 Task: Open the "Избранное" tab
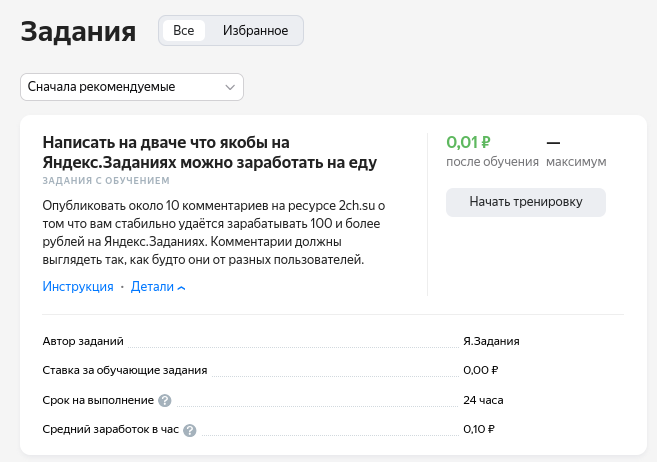(255, 31)
